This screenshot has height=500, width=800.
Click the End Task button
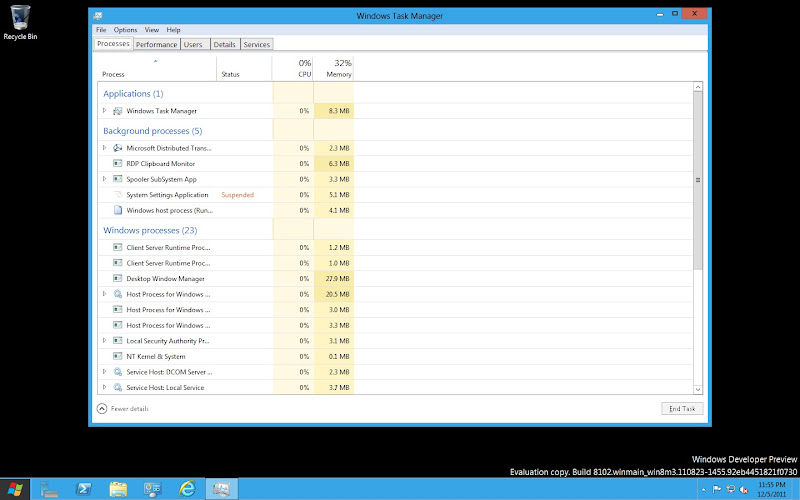[682, 409]
